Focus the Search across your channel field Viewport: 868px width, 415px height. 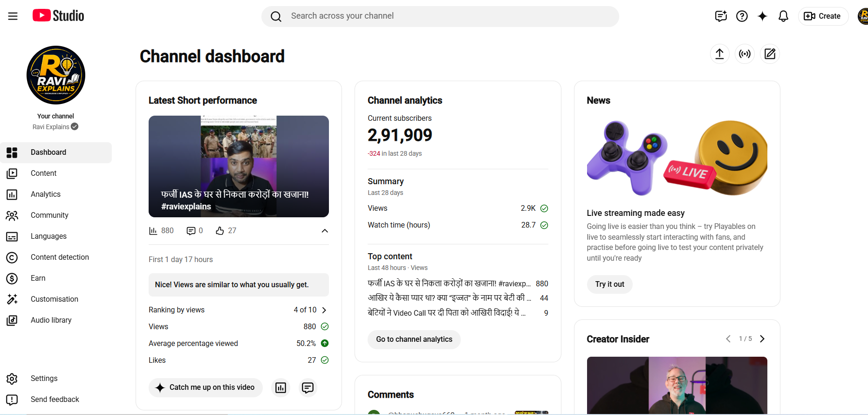(440, 16)
